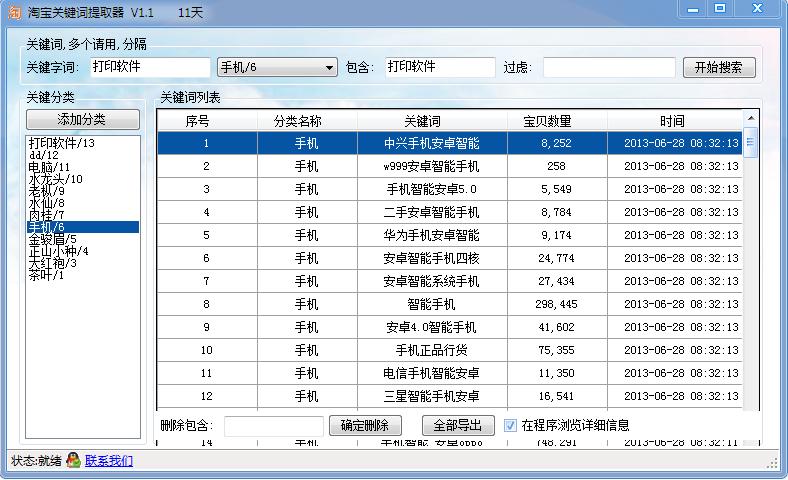Click the 添加分类 button
The height and width of the screenshot is (480, 788).
coord(83,120)
